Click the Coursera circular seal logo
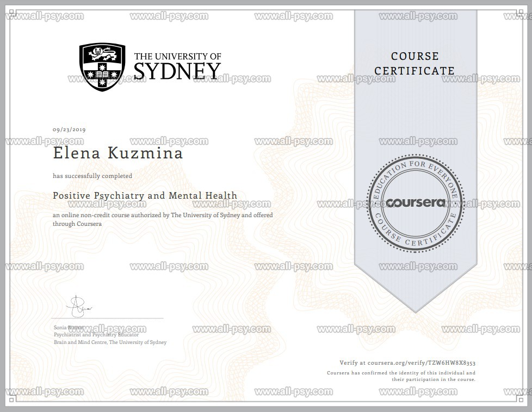The image size is (532, 412). tap(416, 204)
